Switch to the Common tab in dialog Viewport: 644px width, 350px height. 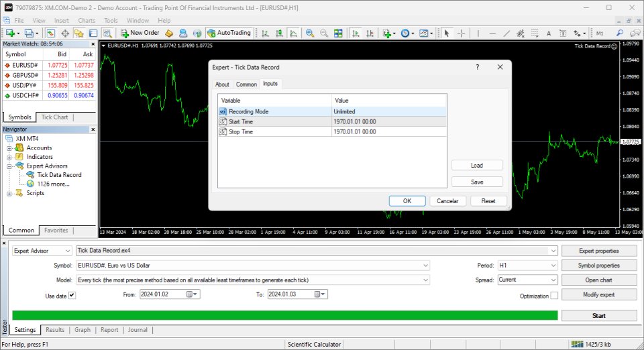pos(246,84)
